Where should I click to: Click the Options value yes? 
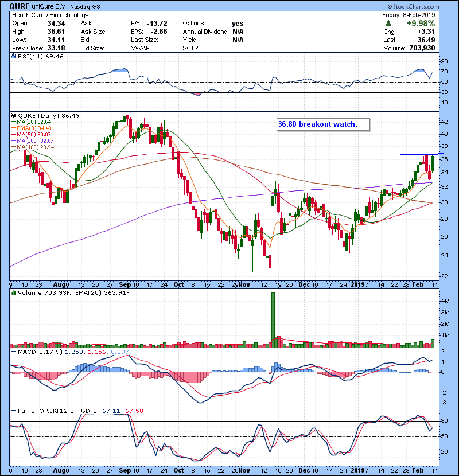(x=238, y=24)
